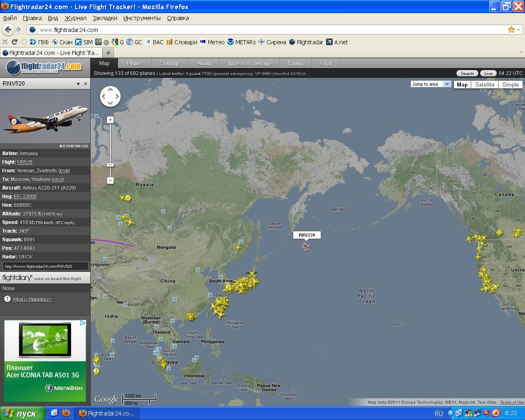
Task: Open the Вид menu
Action: pyautogui.click(x=53, y=18)
